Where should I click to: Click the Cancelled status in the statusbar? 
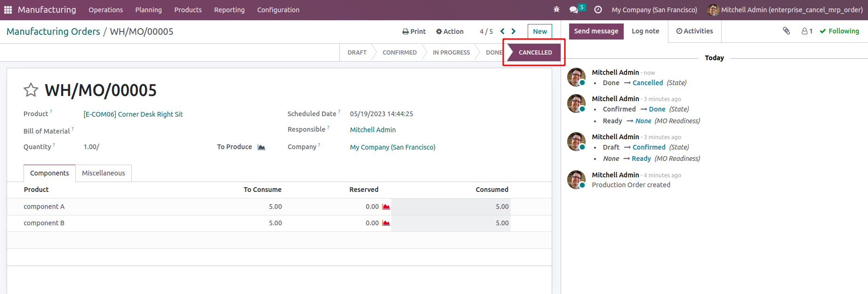click(x=535, y=53)
